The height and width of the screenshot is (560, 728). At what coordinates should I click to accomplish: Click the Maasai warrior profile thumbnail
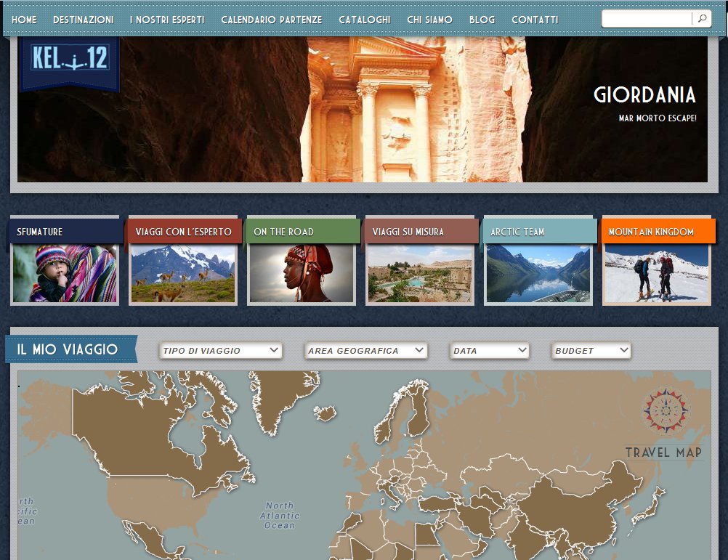(302, 274)
